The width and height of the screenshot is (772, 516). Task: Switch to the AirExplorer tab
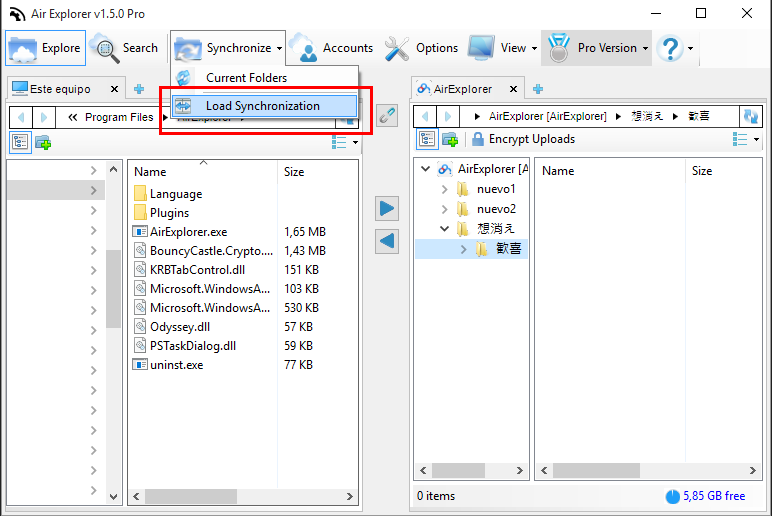(x=462, y=89)
